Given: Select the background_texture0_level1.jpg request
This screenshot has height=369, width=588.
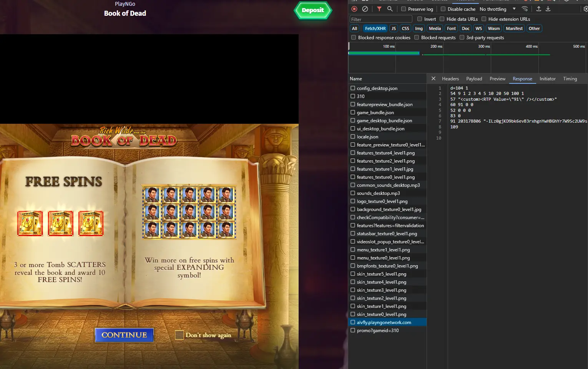Looking at the screenshot, I should [x=387, y=209].
